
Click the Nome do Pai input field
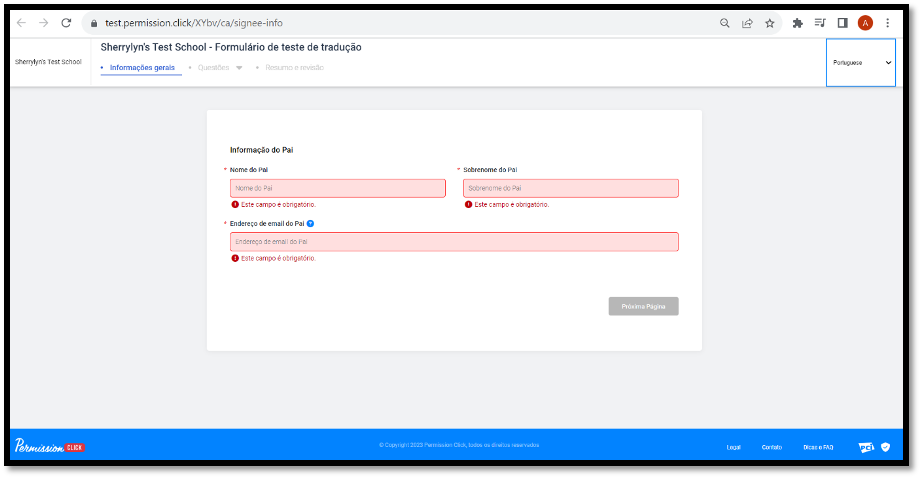(x=337, y=188)
